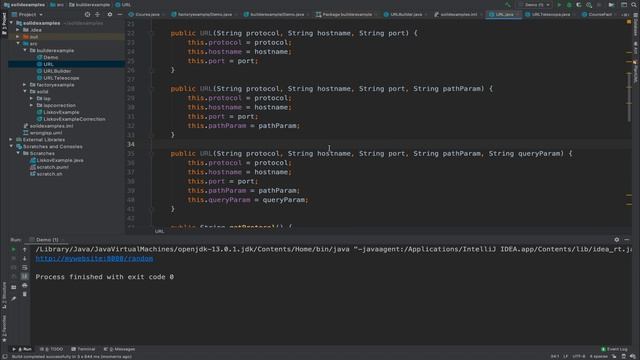Screen dimensions: 640x360
Task: Click the green Debug bug icon
Action: tap(569, 5)
